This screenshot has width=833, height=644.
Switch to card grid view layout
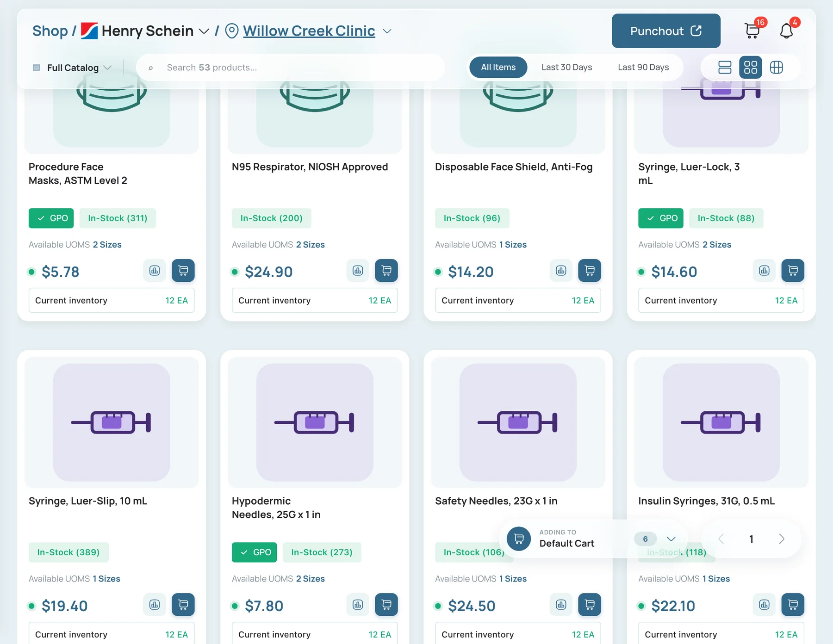click(x=751, y=68)
